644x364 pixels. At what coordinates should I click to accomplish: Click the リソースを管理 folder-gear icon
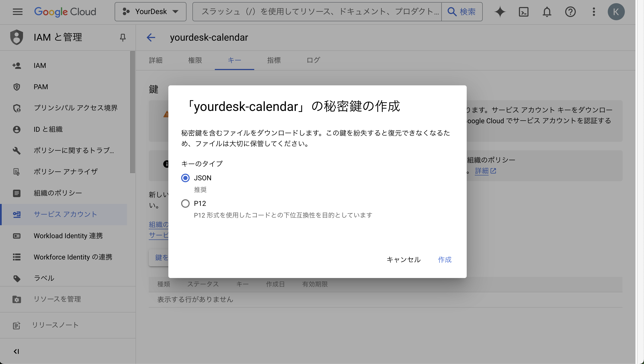coord(17,299)
